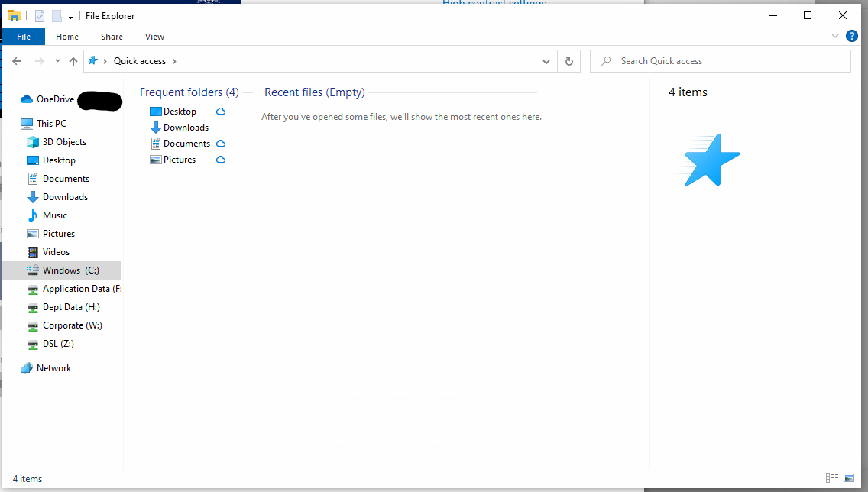This screenshot has width=868, height=492.
Task: Toggle the cloud sync icon next to Desktop
Action: pyautogui.click(x=221, y=111)
